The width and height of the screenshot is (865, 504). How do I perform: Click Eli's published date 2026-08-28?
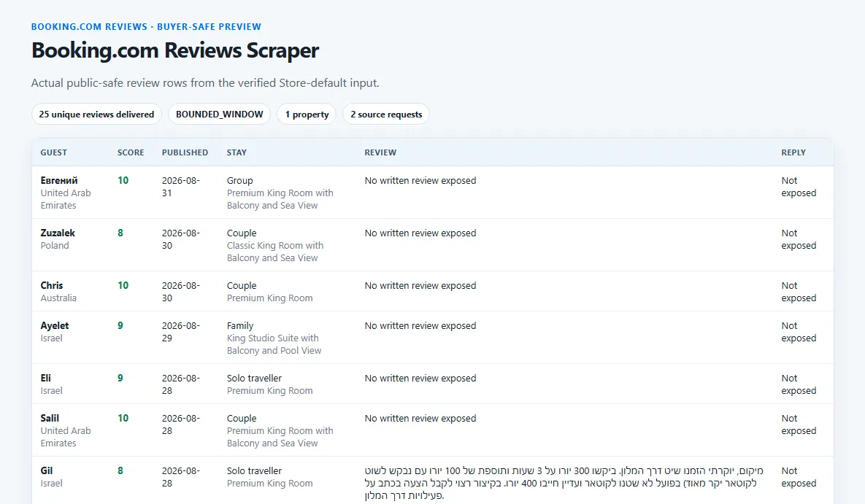pyautogui.click(x=181, y=384)
